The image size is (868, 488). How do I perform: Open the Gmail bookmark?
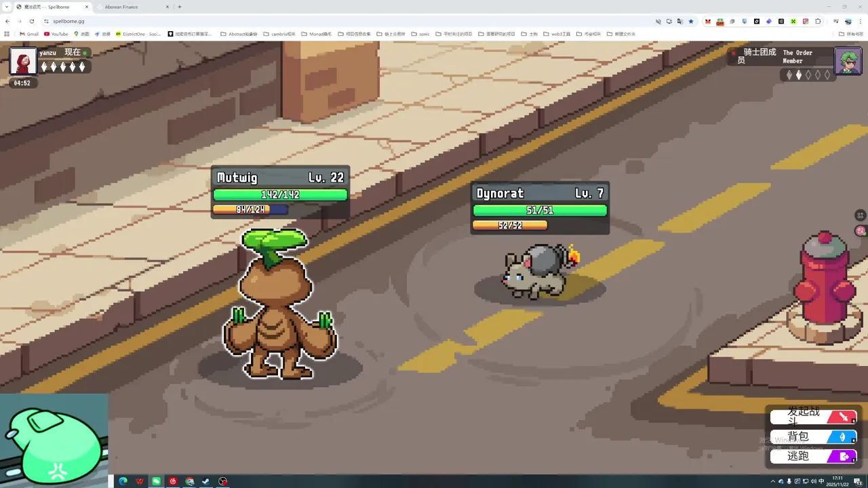pyautogui.click(x=29, y=34)
